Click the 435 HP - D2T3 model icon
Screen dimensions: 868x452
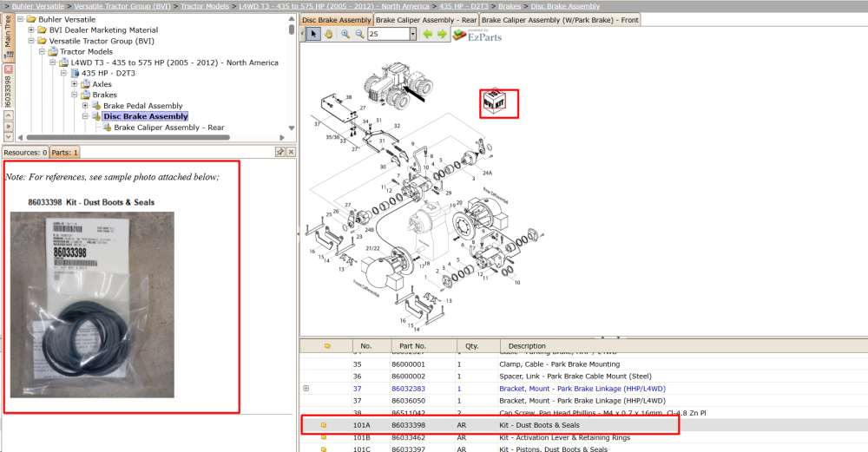(75, 73)
